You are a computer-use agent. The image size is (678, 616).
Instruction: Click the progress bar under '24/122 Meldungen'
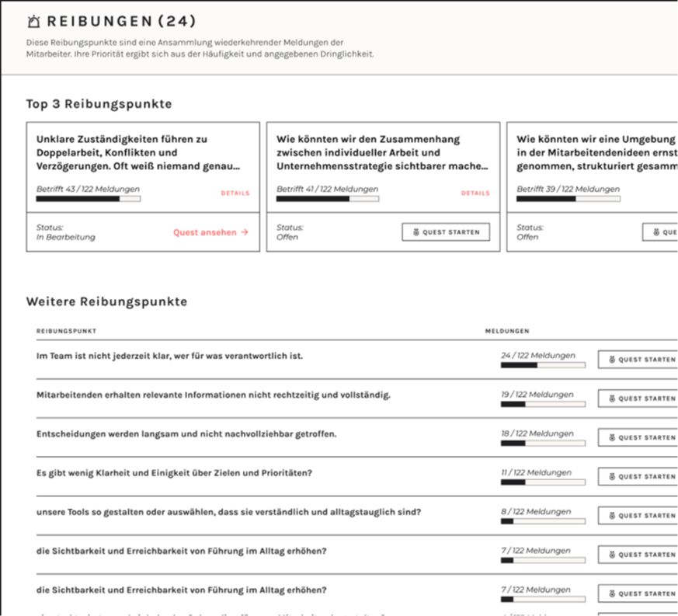click(543, 365)
